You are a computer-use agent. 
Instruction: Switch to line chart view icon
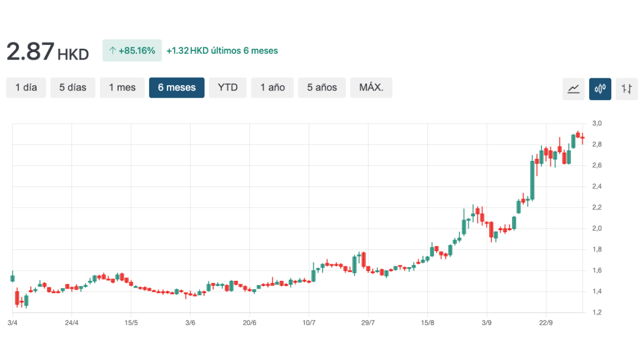coord(573,88)
